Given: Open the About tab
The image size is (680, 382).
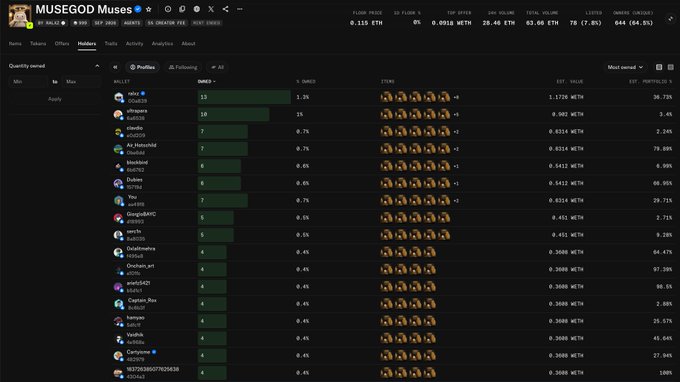Looking at the screenshot, I should (188, 44).
